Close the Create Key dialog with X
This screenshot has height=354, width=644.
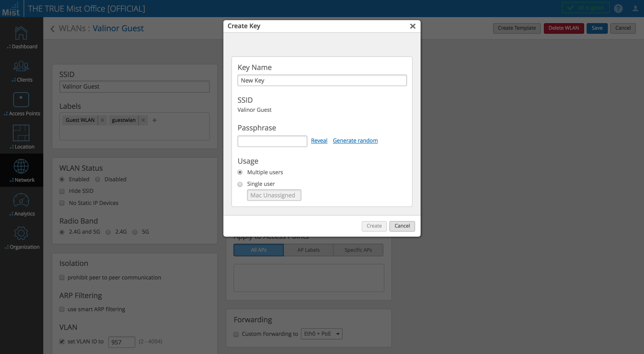click(413, 26)
